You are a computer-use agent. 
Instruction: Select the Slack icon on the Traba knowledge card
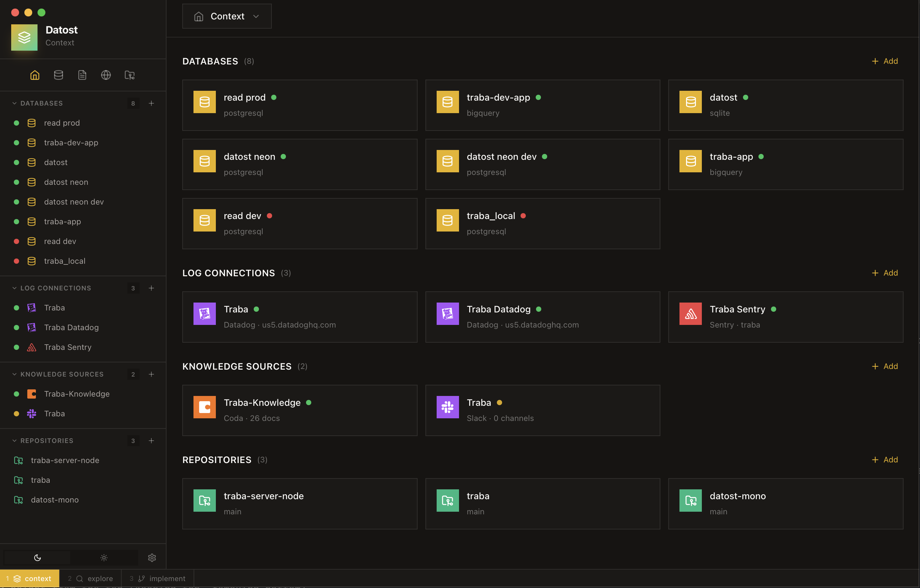click(x=447, y=407)
